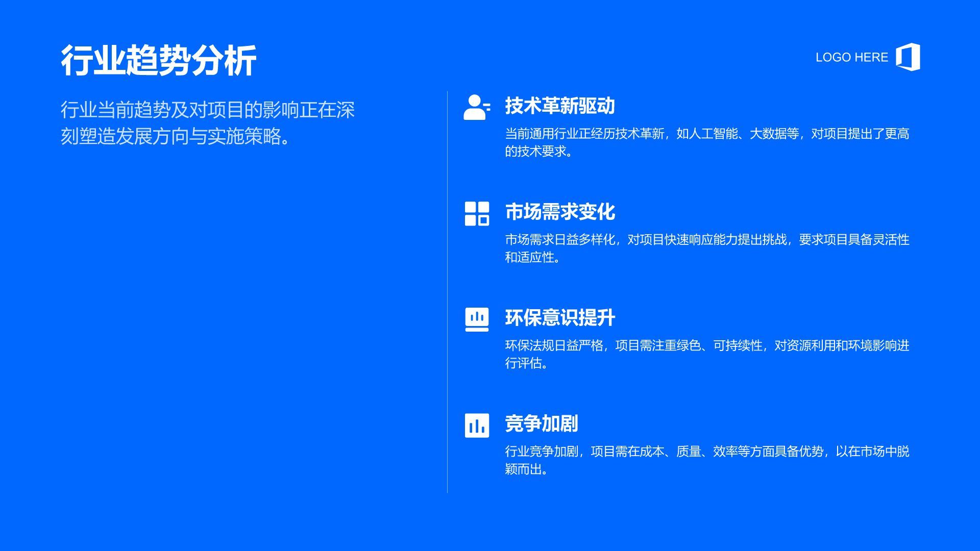The image size is (980, 551).
Task: Select the 技术革新驱动 heading link
Action: (x=560, y=106)
